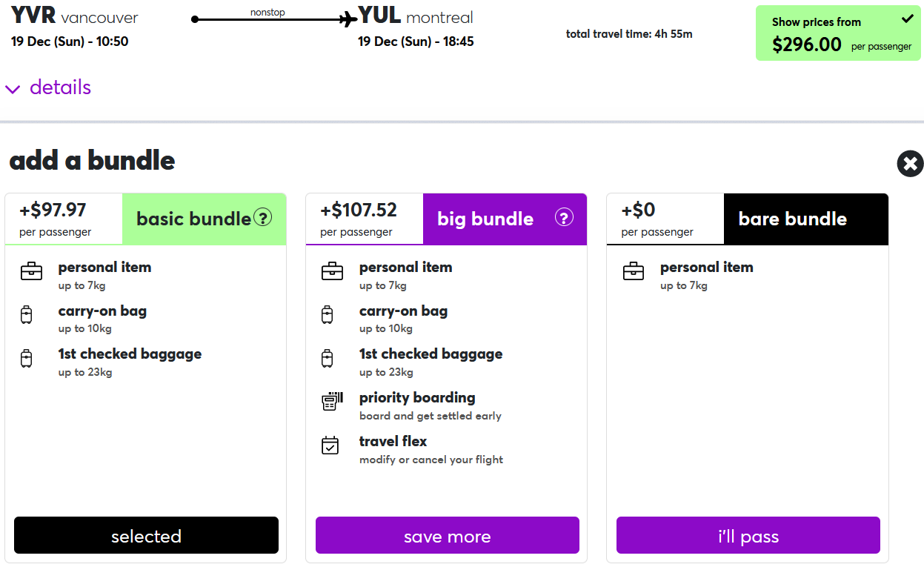The width and height of the screenshot is (924, 567).
Task: Select the black bare bundle header
Action: pos(805,219)
